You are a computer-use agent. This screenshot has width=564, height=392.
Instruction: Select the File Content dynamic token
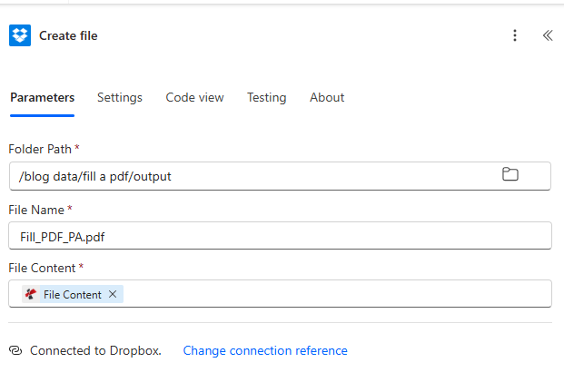[x=72, y=294]
